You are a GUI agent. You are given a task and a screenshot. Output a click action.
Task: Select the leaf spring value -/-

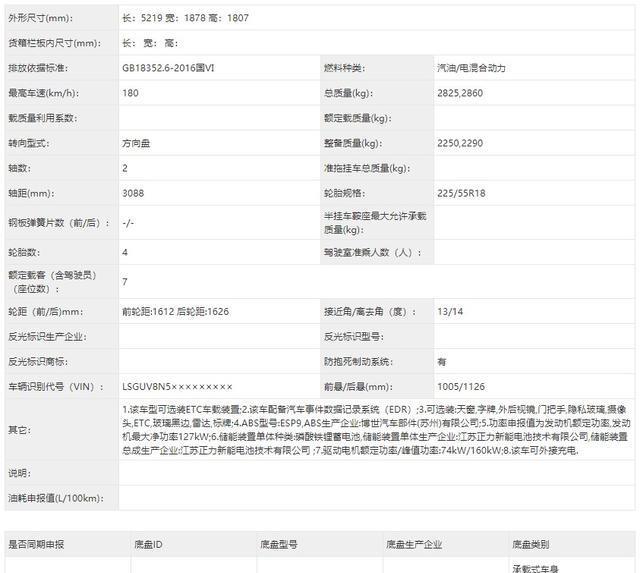tap(128, 223)
